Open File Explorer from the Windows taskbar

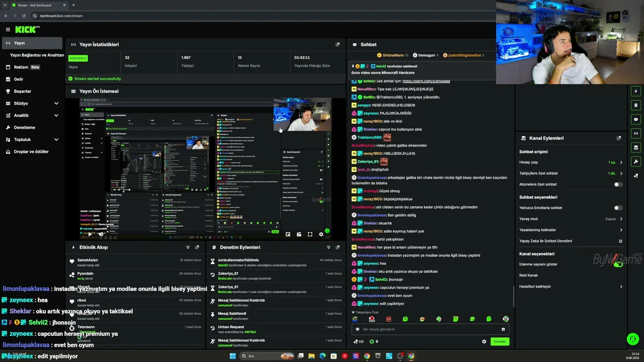tap(311, 356)
